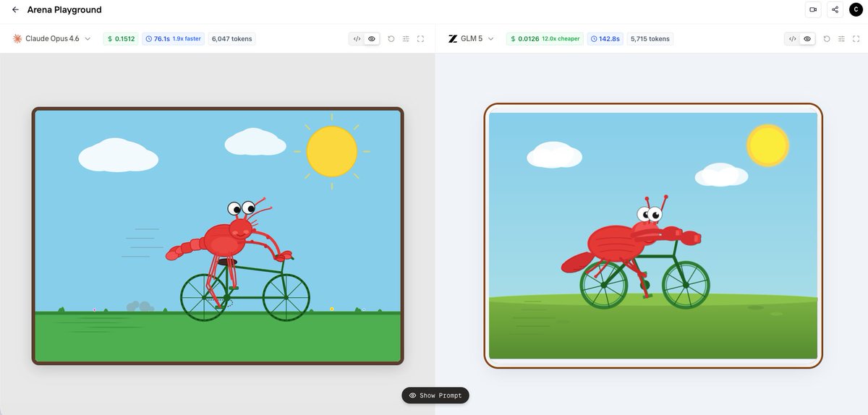868x415 pixels.
Task: Click the Arena Playground title
Action: click(64, 10)
